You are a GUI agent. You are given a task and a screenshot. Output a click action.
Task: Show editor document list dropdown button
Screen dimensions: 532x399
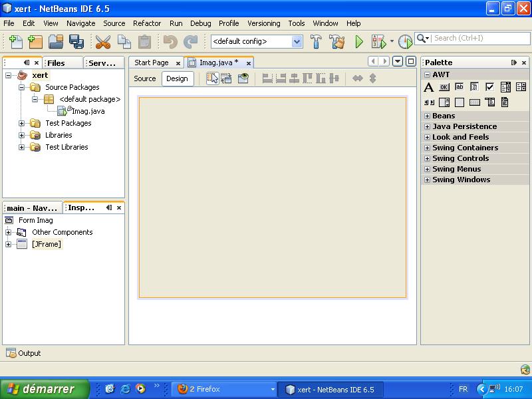tap(397, 61)
